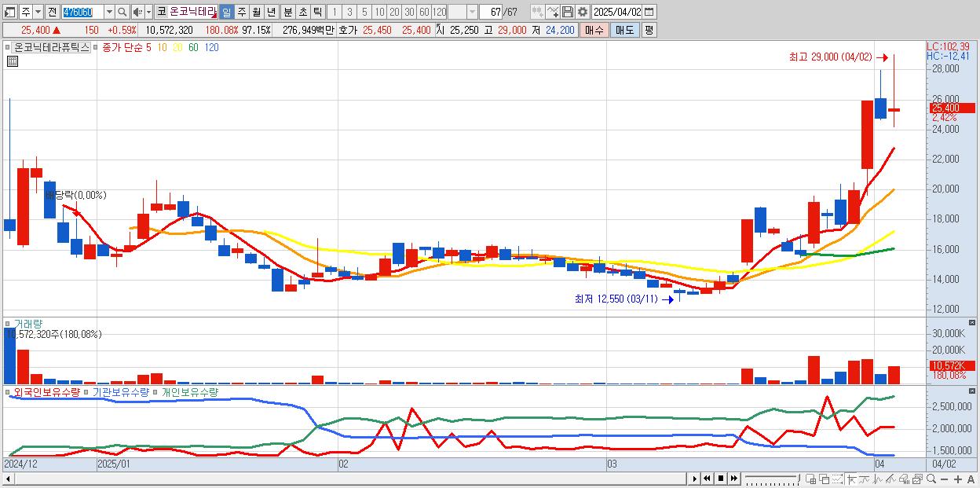Click the zigzag wave analysis icon
This screenshot has height=488, width=980.
tap(878, 479)
